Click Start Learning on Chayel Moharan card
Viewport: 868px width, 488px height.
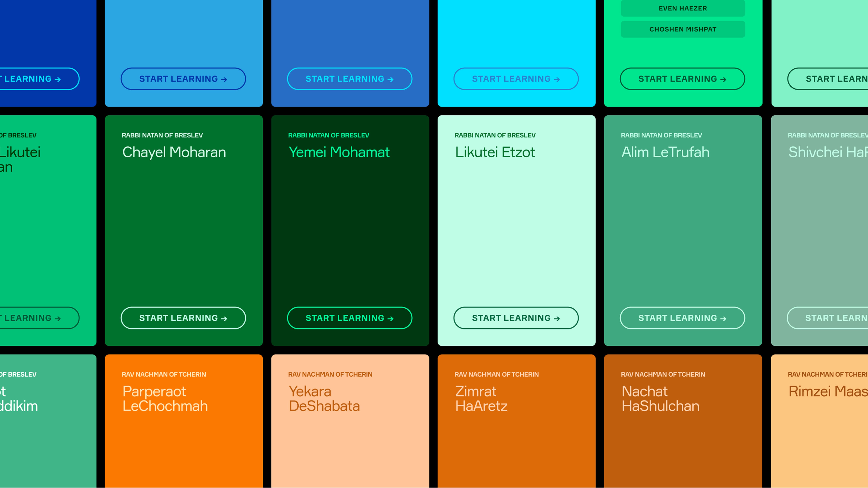(x=183, y=318)
